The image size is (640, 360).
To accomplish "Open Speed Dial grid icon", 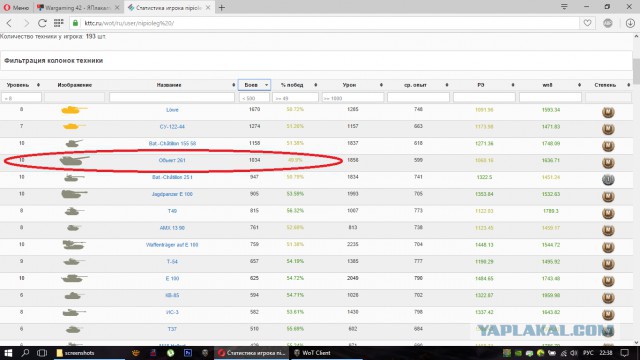I will pyautogui.click(x=58, y=23).
